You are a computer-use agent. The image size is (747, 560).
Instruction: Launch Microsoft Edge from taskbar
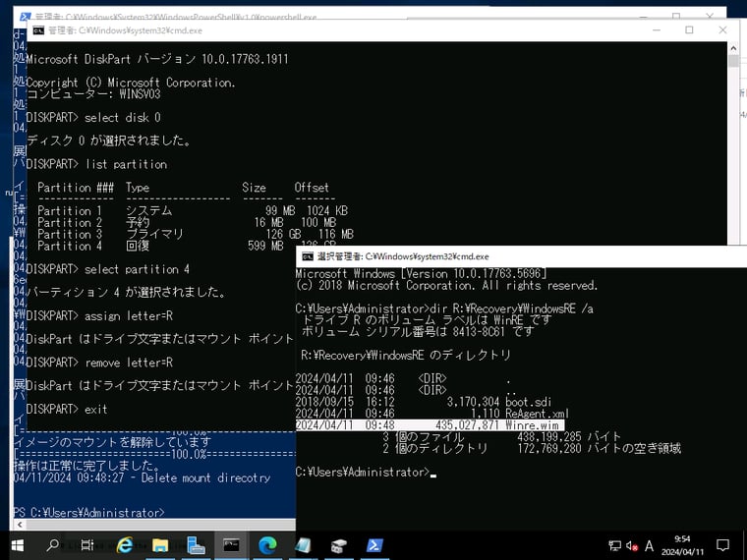tap(267, 544)
